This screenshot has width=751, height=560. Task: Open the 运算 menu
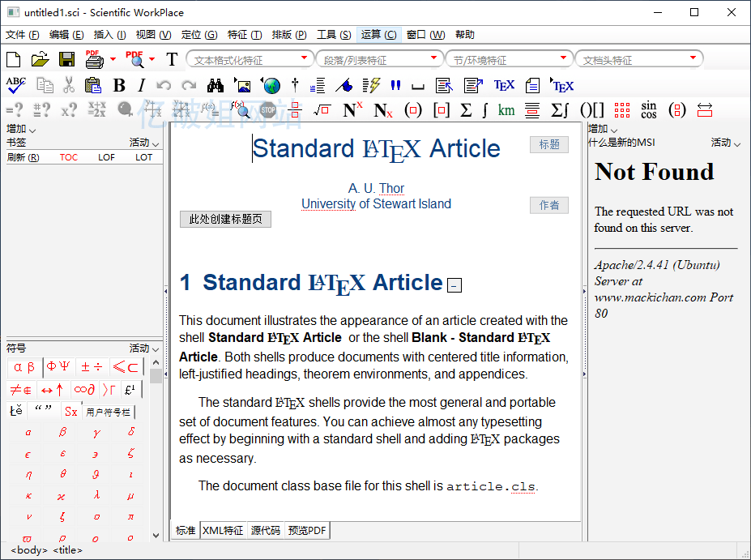click(x=378, y=35)
